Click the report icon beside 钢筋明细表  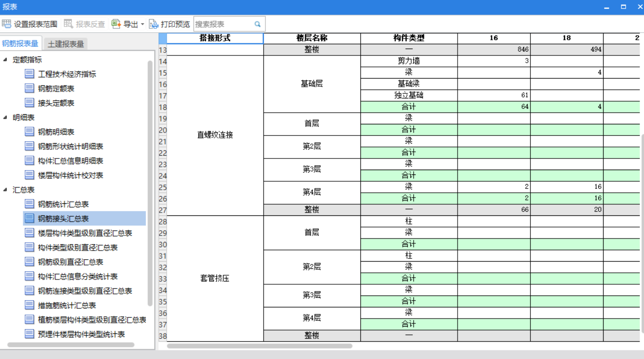[x=29, y=132]
